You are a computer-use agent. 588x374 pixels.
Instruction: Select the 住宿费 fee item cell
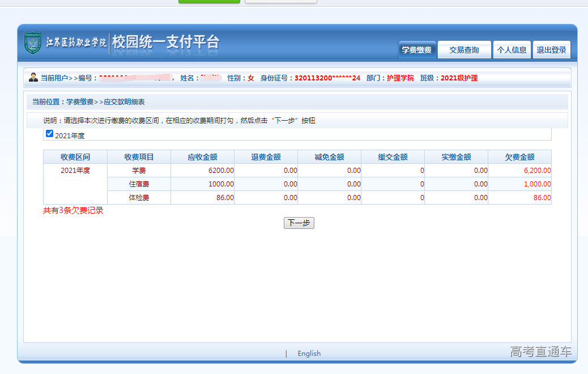[139, 184]
